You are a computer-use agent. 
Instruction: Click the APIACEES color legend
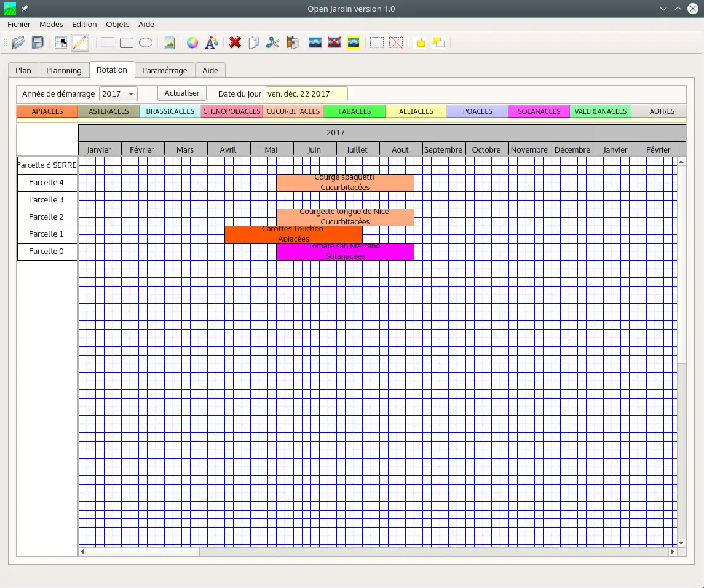tap(47, 111)
